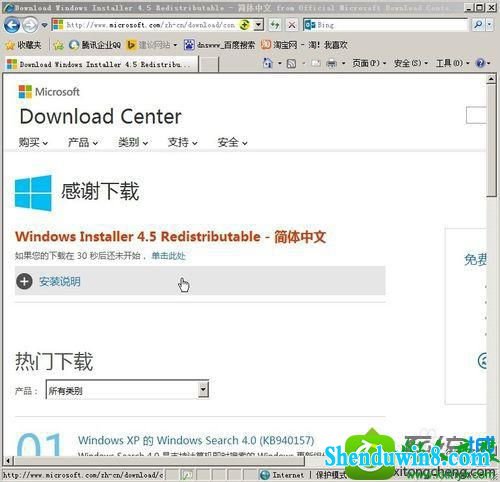Expand the 购买 navigation menu
Viewport: 500px width, 482px height.
click(33, 142)
